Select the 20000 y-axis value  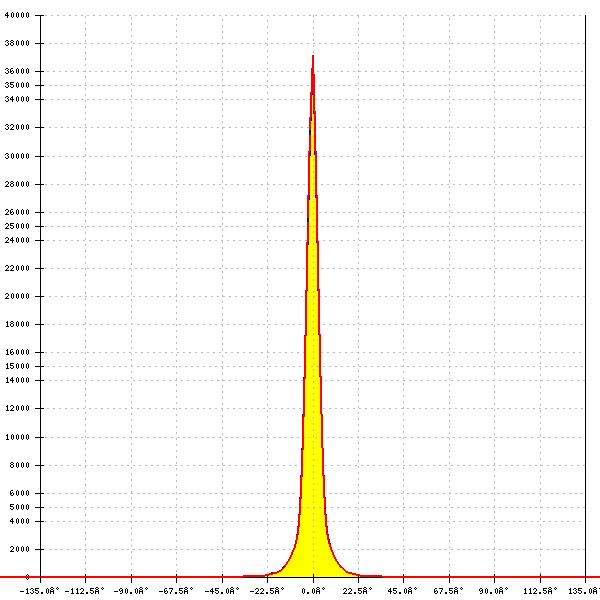tap(17, 296)
